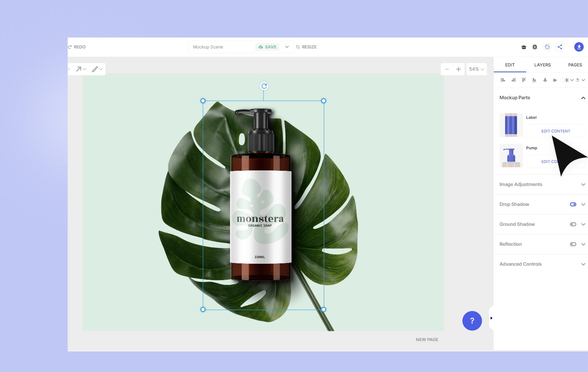Zoom out with the minus button
The width and height of the screenshot is (588, 372).
click(x=447, y=69)
